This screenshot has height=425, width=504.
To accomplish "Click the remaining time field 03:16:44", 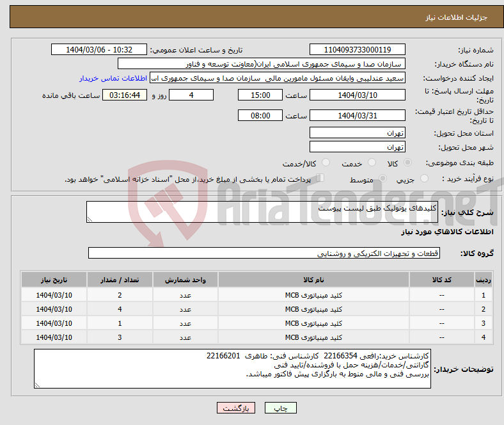I will pos(125,95).
